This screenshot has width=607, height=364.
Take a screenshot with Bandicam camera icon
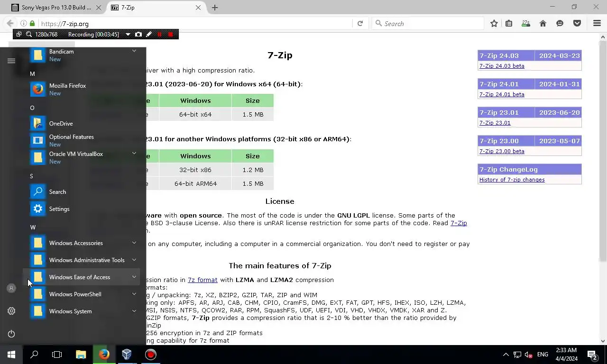(x=138, y=34)
